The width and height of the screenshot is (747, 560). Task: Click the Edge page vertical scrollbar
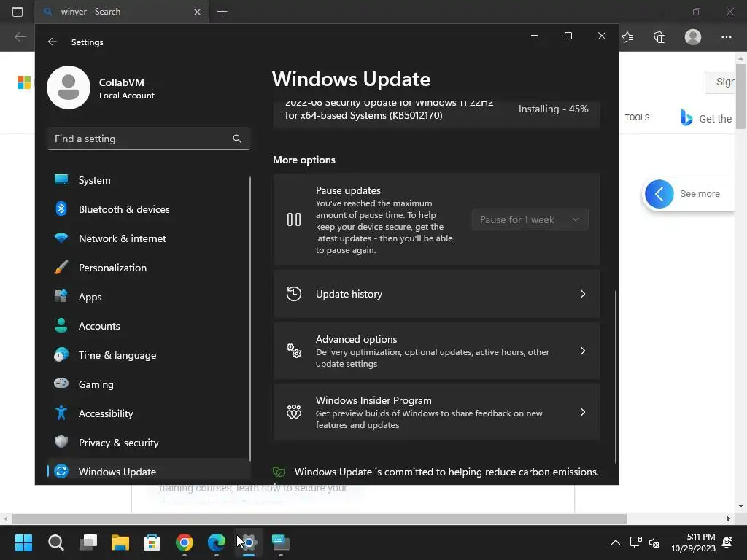coord(740,96)
